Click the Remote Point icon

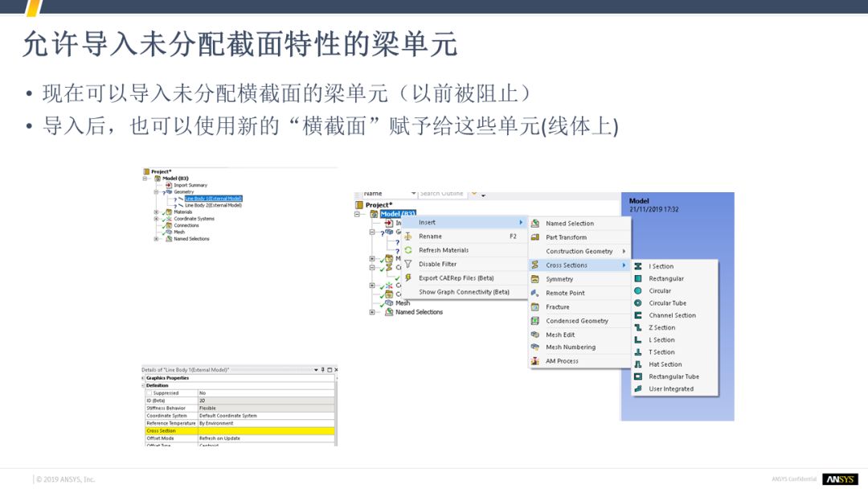pyautogui.click(x=535, y=293)
